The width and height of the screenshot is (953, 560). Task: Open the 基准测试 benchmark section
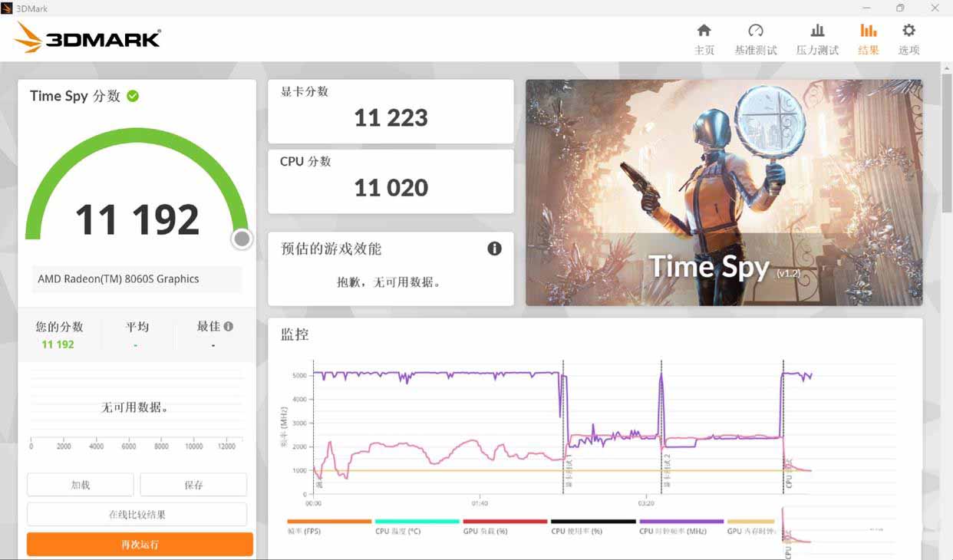pyautogui.click(x=755, y=38)
